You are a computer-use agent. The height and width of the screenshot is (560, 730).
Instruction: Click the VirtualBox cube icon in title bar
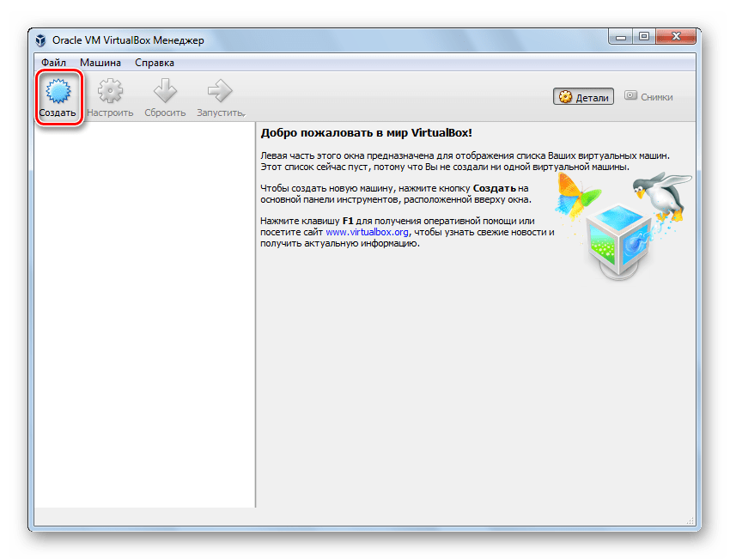click(x=41, y=40)
